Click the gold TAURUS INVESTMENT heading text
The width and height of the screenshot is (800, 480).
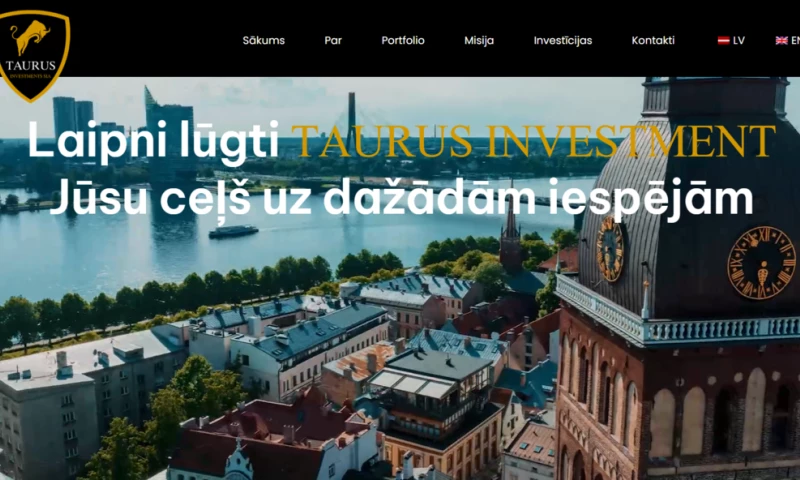pos(534,141)
